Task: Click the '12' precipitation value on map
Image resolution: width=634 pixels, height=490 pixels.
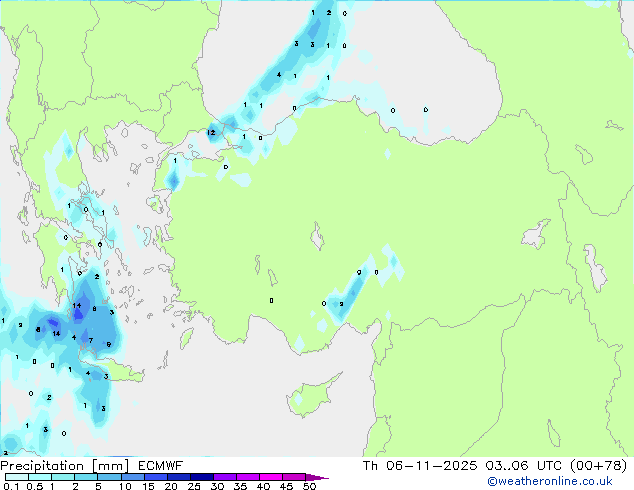Action: point(211,133)
